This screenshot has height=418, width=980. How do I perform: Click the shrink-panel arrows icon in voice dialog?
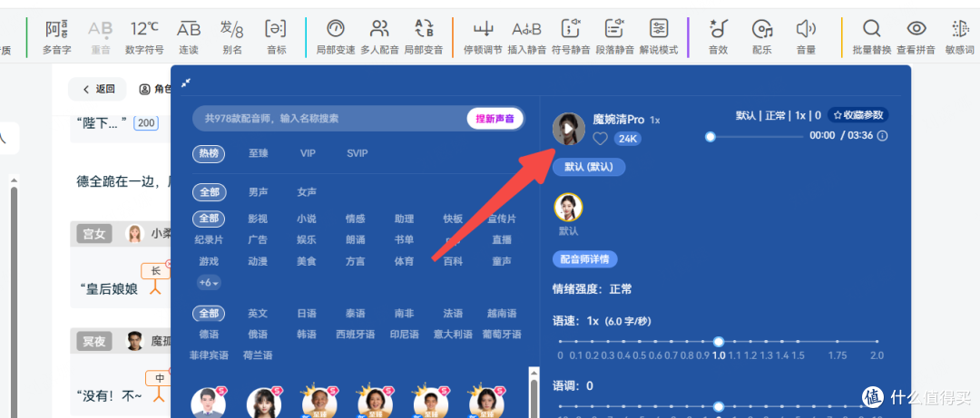[x=186, y=83]
